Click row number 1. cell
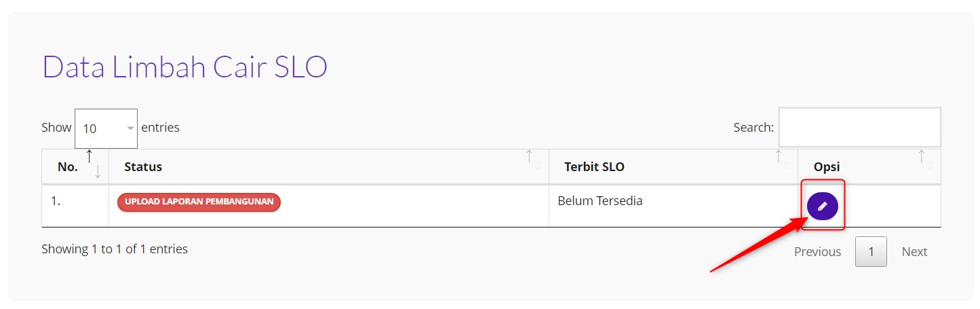This screenshot has height=309, width=980. pos(56,201)
